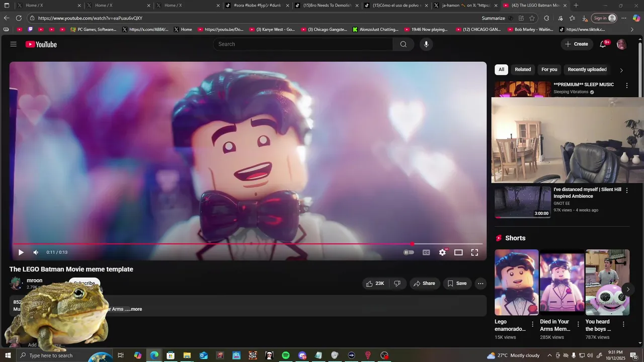
Task: Open the PC Games, Software bookmark
Action: [94, 30]
